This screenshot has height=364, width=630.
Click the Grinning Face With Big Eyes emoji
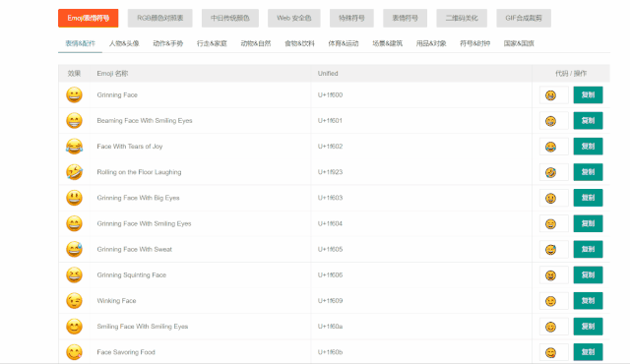coord(75,198)
